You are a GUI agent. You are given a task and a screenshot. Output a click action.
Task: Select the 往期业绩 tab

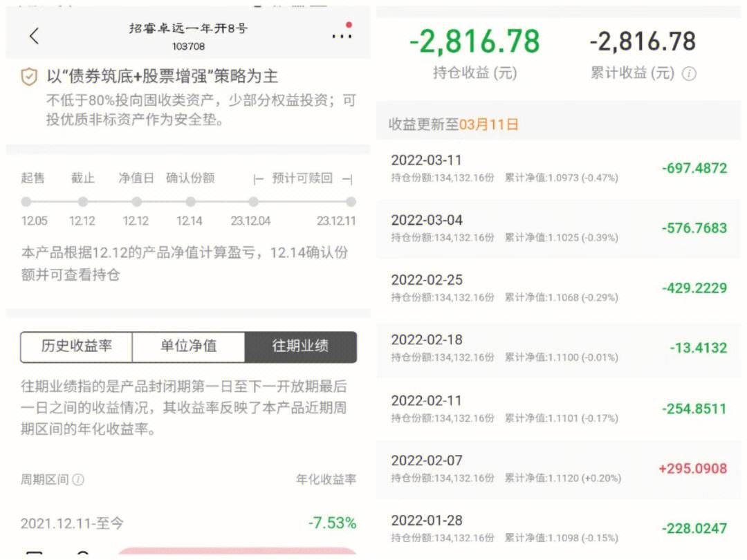point(301,346)
